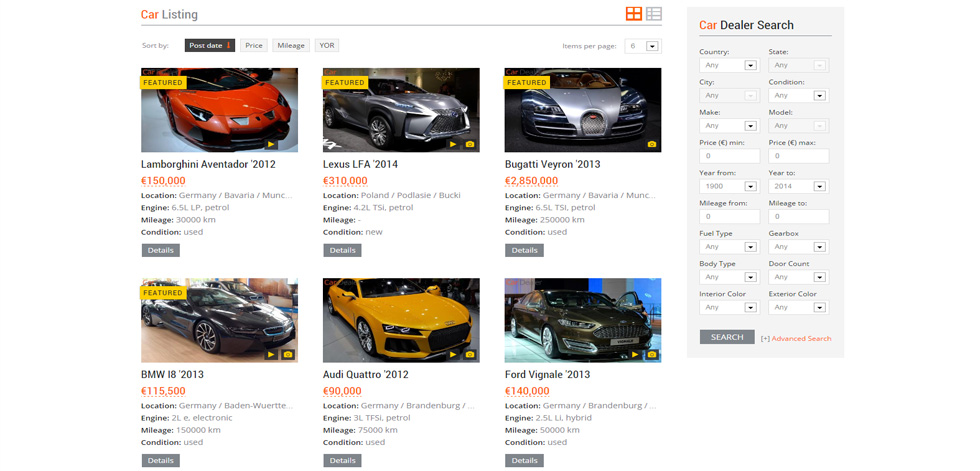Play video icon on Lamborghini Aventador photo
The width and height of the screenshot is (980, 471).
tap(271, 144)
